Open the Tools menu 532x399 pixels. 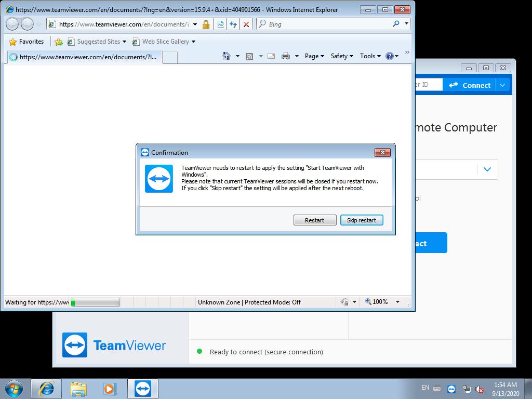tap(370, 56)
